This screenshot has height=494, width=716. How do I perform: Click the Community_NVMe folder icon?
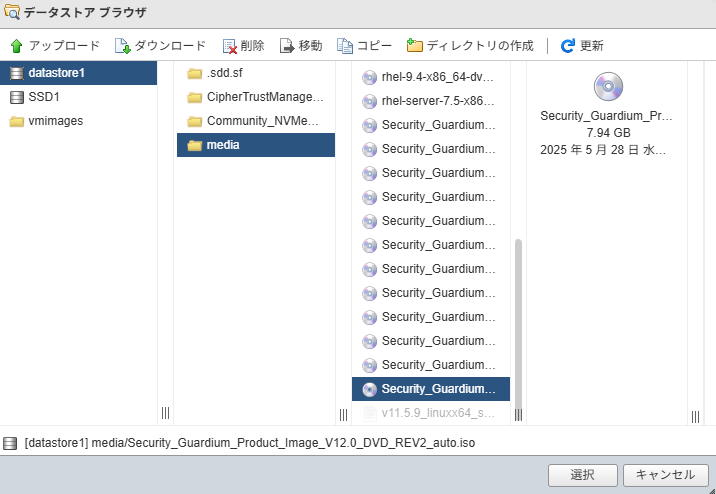coord(195,121)
